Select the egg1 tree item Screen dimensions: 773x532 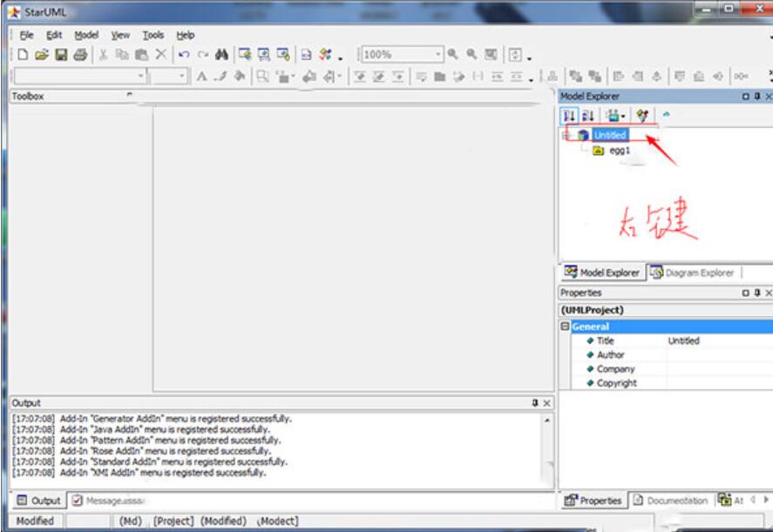620,151
